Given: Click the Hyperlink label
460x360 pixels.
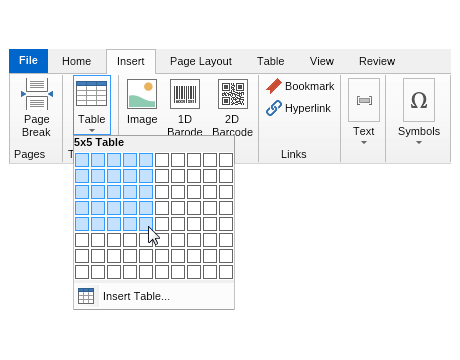Looking at the screenshot, I should click(x=308, y=108).
